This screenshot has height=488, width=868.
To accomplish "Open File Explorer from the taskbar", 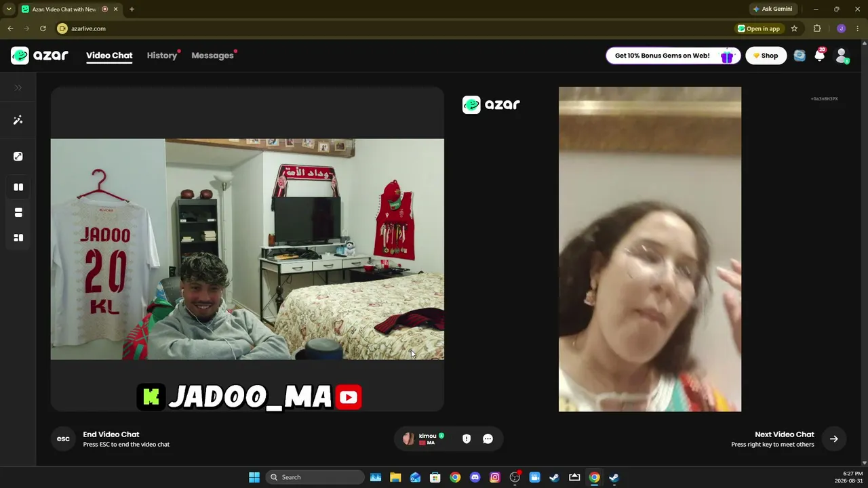I will click(395, 477).
